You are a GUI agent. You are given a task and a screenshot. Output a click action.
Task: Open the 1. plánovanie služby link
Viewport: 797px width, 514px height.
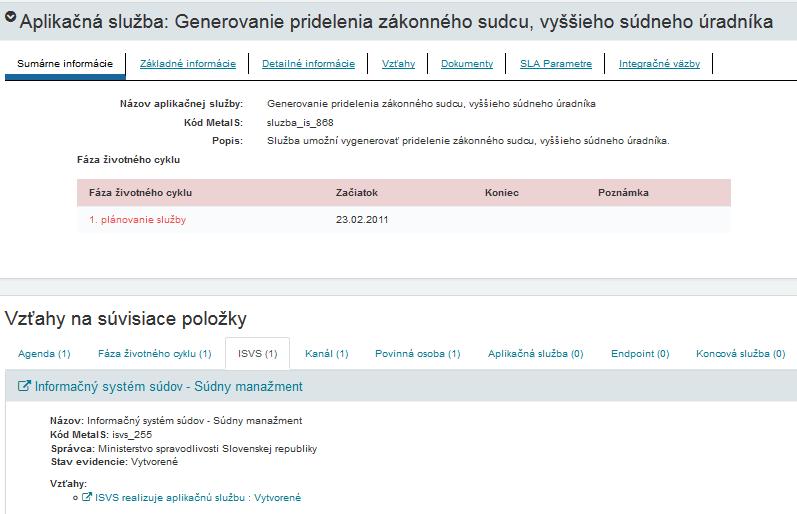[137, 220]
